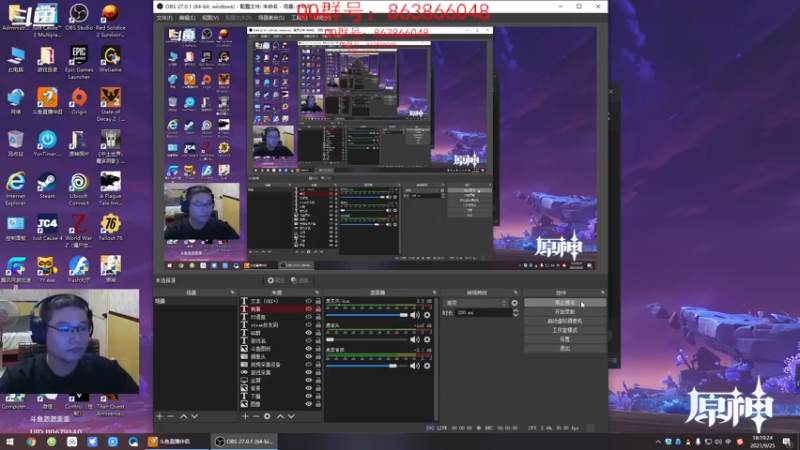Open State of Decay 2 desktop shortcut

(110, 105)
